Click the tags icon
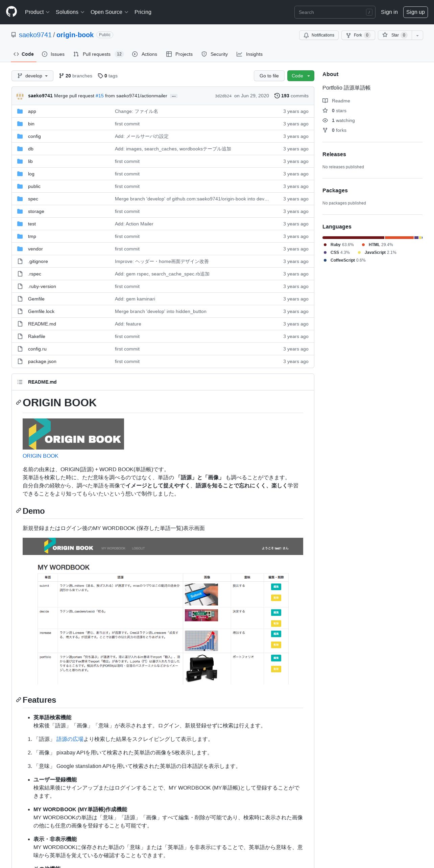Screen dimensions: 434x868 click(100, 76)
